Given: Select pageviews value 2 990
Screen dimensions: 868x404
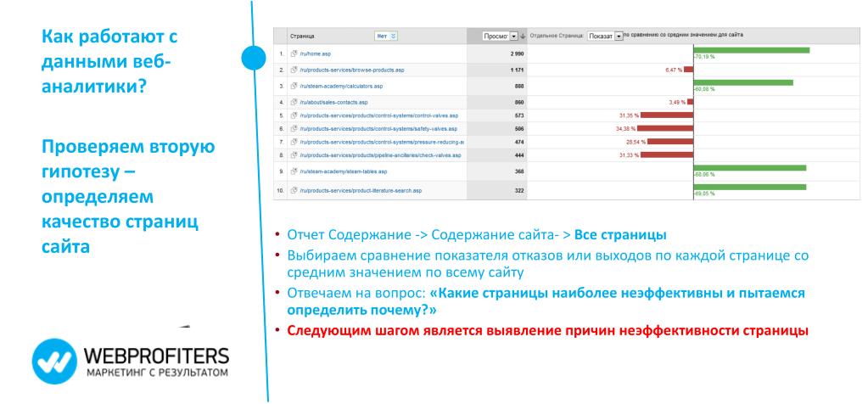Looking at the screenshot, I should pos(517,53).
